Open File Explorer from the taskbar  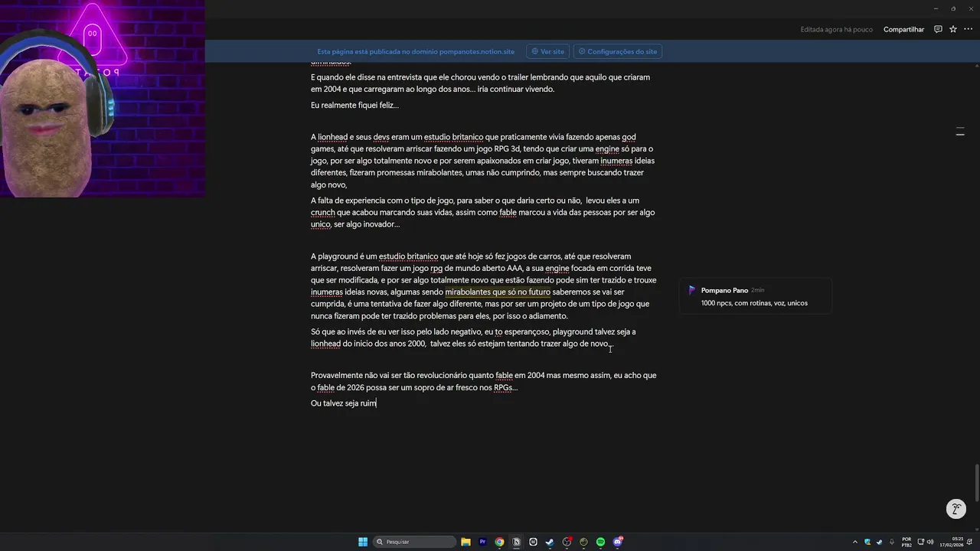tap(465, 542)
